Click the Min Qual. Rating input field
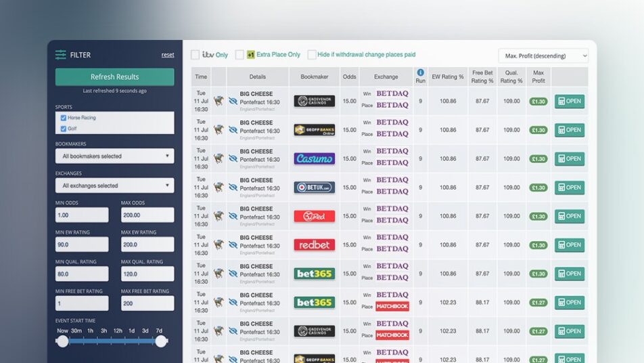Viewport: 644px width, 363px height. pos(82,274)
